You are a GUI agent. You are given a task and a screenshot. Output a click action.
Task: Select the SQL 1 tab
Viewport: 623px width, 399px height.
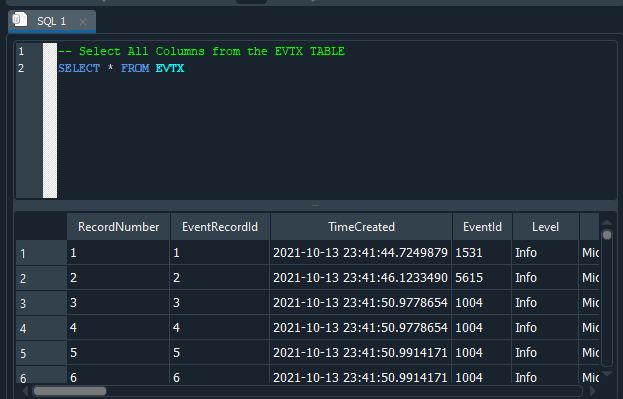coord(52,21)
